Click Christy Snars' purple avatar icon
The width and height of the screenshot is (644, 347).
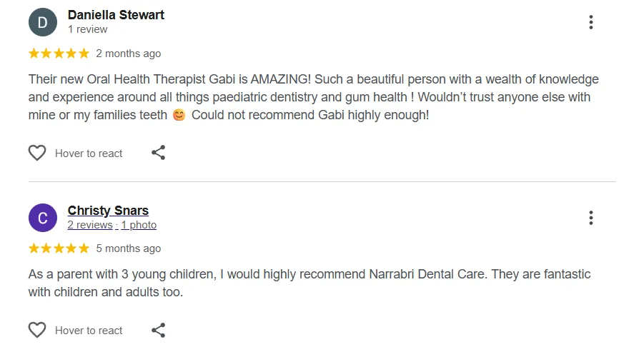[x=42, y=218]
